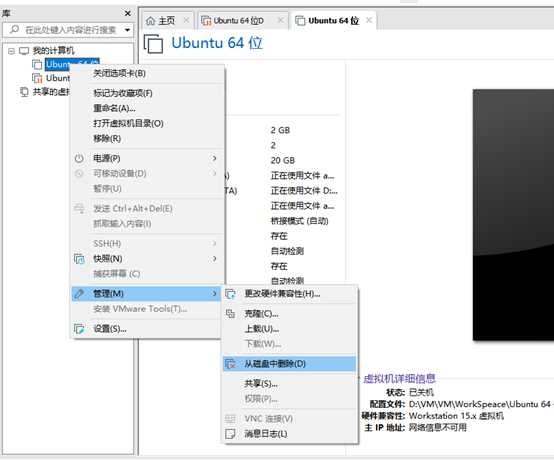Click the VNC icon beside VNC 连接(V)

click(230, 419)
